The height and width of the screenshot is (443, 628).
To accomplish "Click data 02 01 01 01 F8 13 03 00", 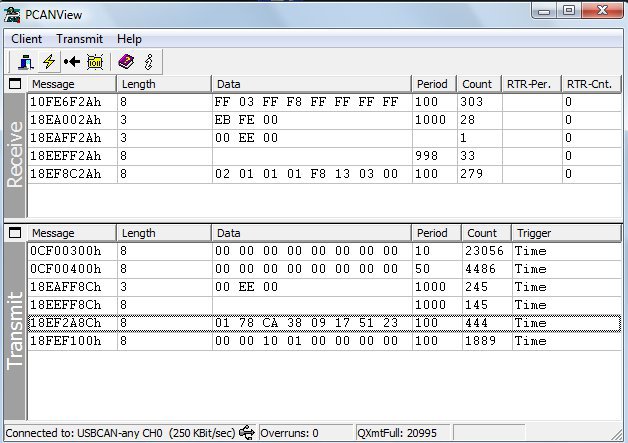I will (306, 174).
